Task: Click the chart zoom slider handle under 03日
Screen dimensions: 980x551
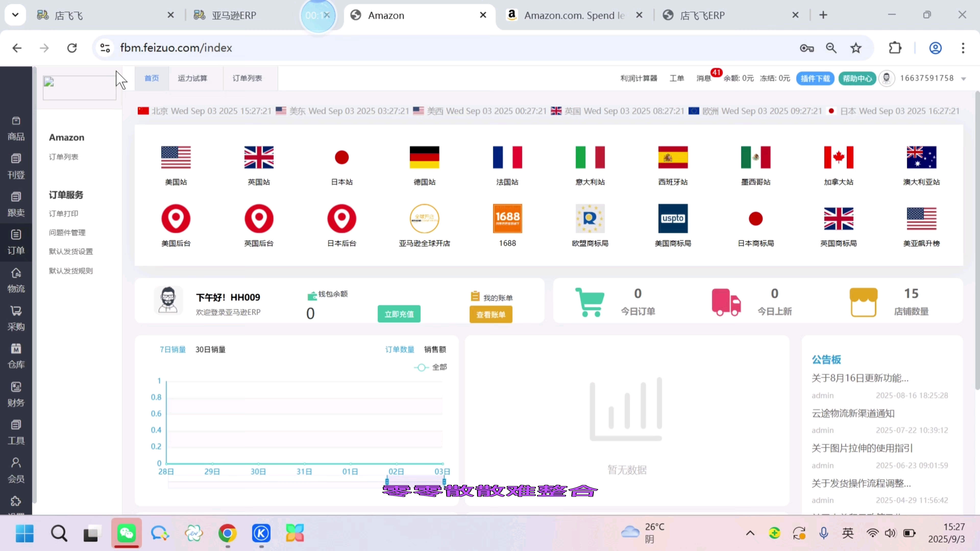Action: tap(444, 482)
